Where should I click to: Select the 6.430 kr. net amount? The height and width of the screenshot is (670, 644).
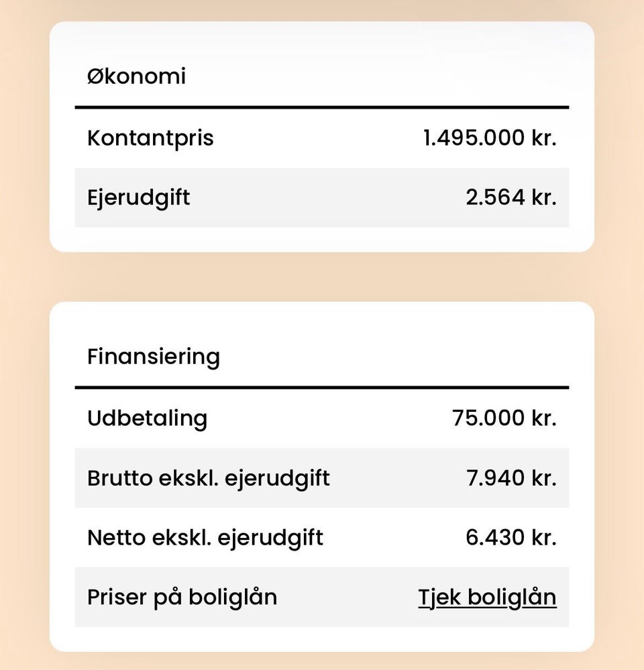pos(511,537)
